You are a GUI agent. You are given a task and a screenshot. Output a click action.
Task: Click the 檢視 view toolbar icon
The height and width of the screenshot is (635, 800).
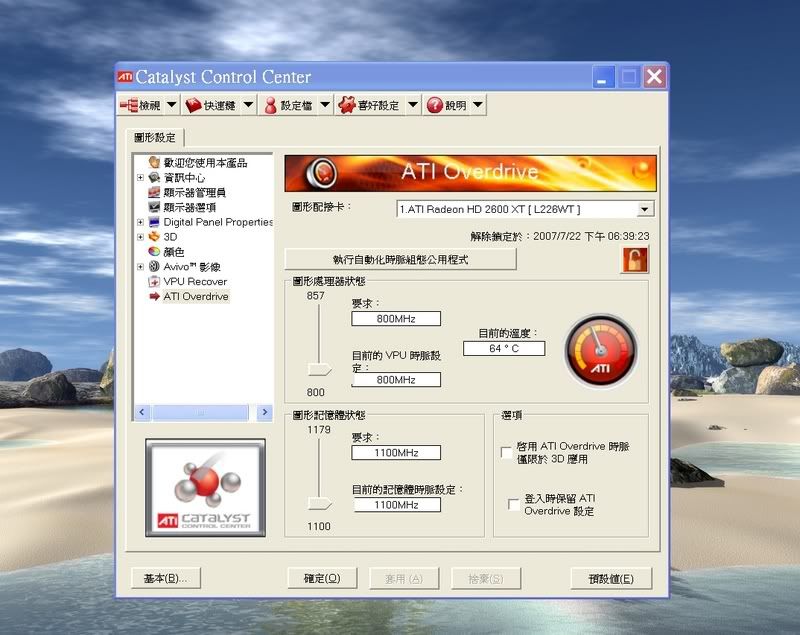[x=129, y=105]
